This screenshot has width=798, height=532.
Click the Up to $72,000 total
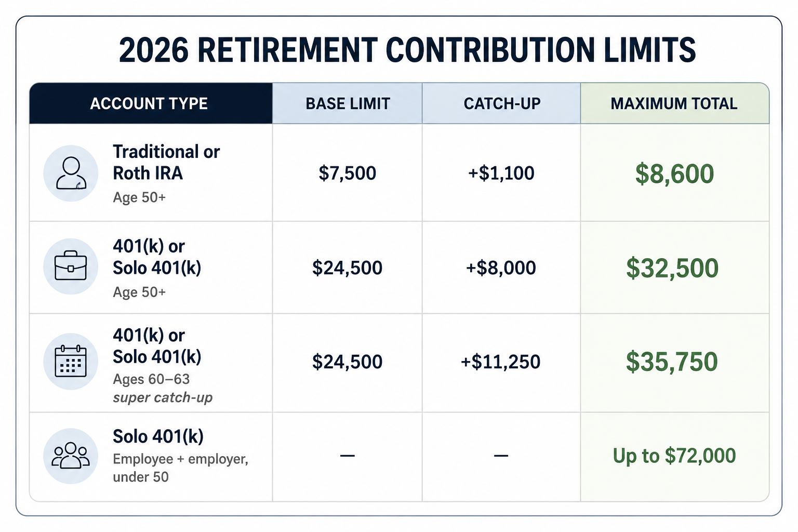674,456
